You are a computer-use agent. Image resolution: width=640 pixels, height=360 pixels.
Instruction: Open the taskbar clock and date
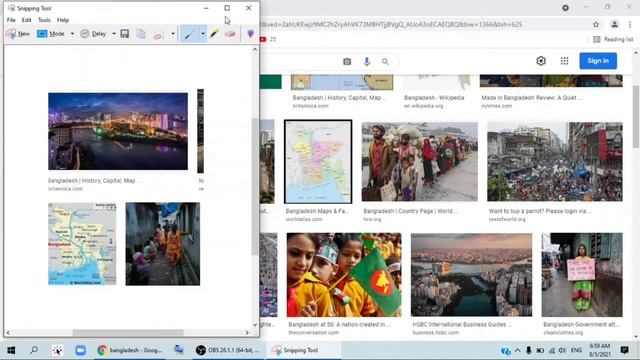pyautogui.click(x=600, y=350)
